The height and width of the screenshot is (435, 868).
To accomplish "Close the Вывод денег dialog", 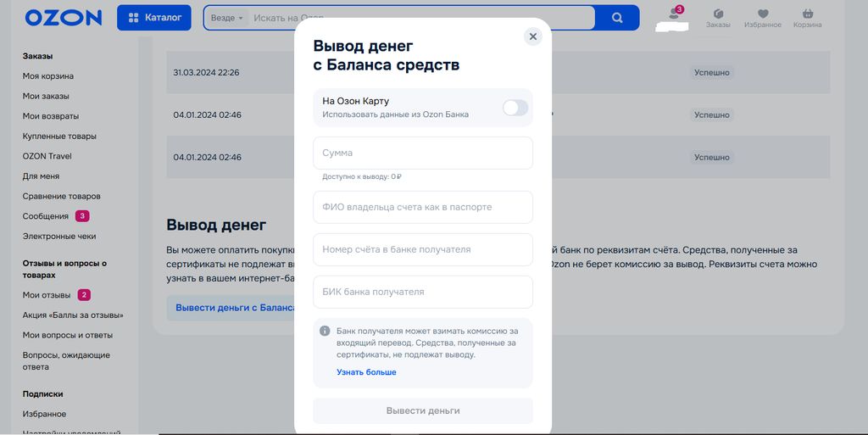I will point(532,36).
